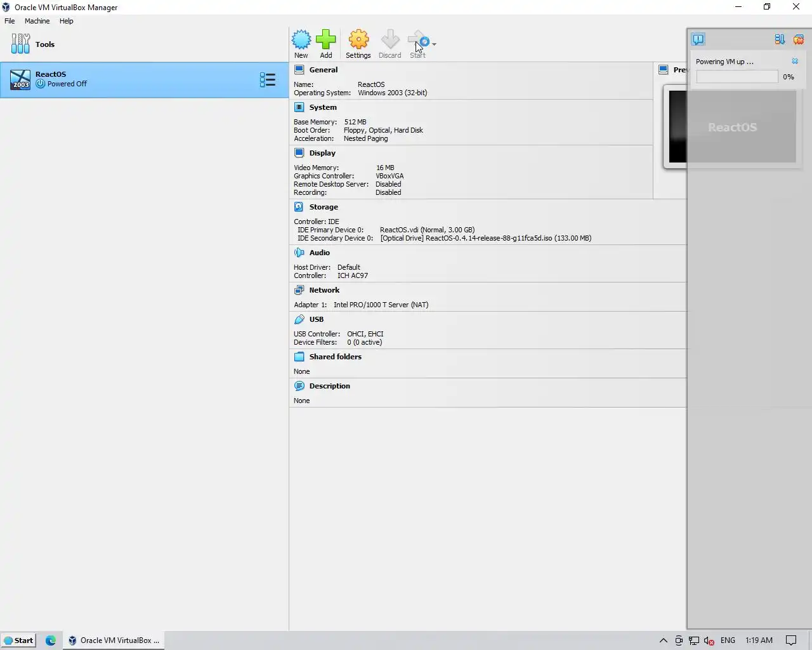Click the Meet Now camera tray icon

click(x=679, y=640)
